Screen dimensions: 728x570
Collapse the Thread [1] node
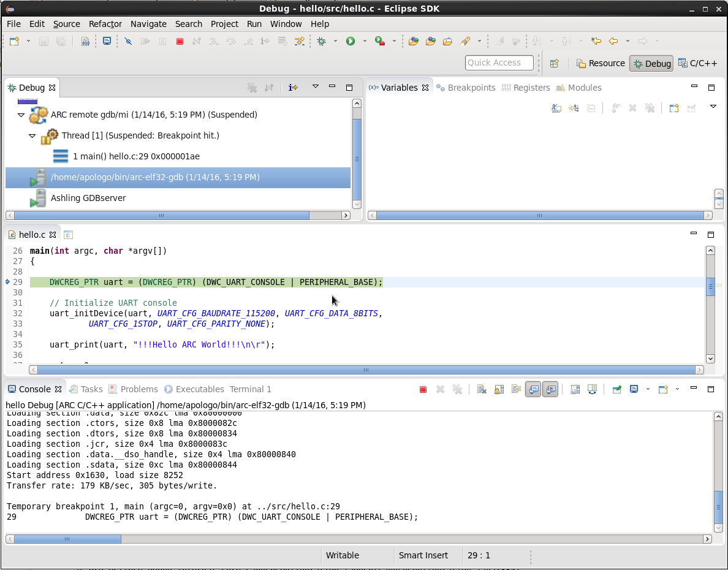(x=32, y=135)
